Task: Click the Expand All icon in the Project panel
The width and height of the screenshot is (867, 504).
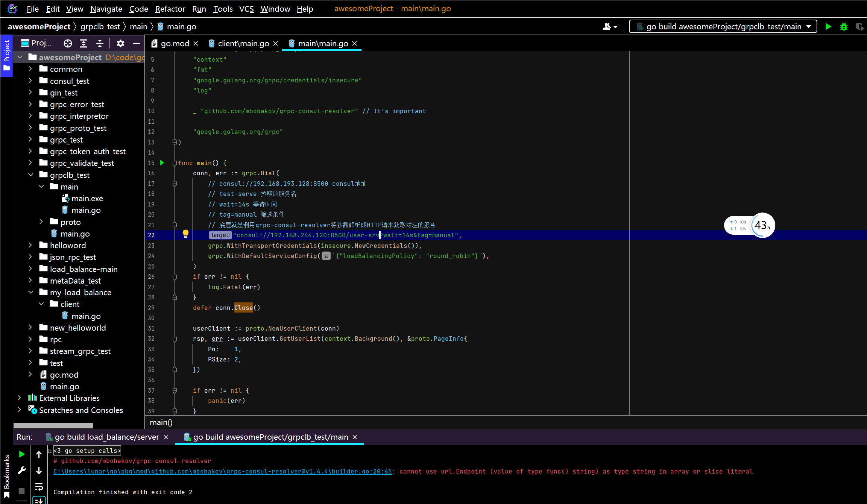Action: [84, 44]
